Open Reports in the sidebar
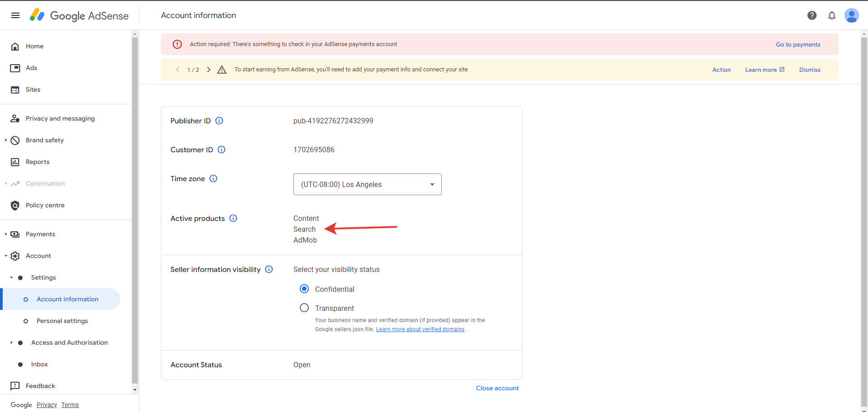This screenshot has height=412, width=868. (38, 162)
